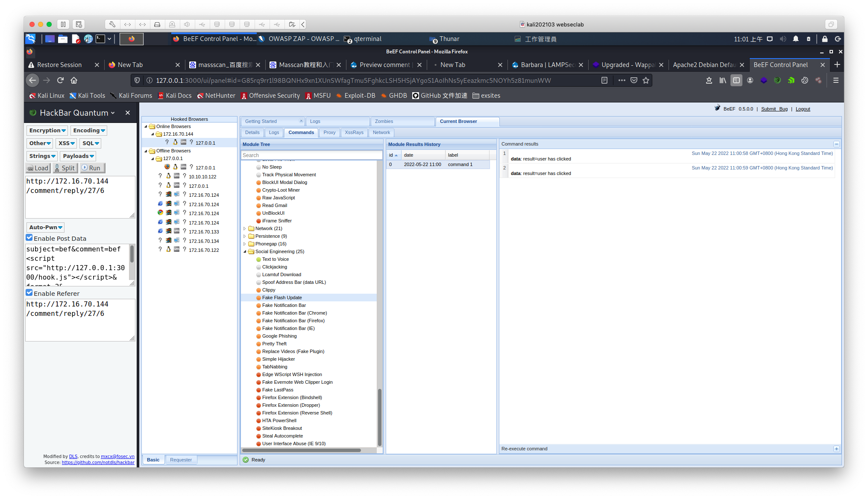Click the Submit Bug link
868x499 pixels.
[774, 109]
